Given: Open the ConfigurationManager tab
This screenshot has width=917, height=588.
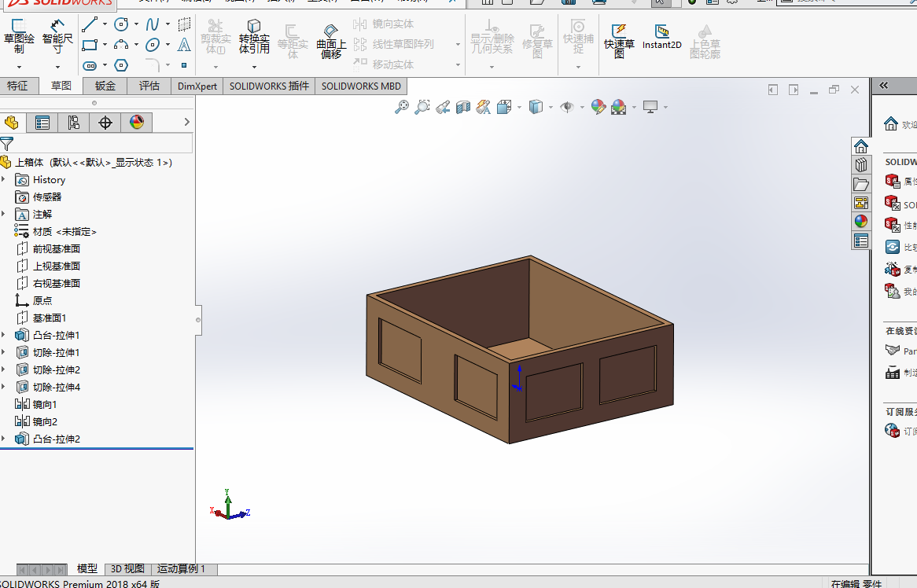Looking at the screenshot, I should 73,122.
